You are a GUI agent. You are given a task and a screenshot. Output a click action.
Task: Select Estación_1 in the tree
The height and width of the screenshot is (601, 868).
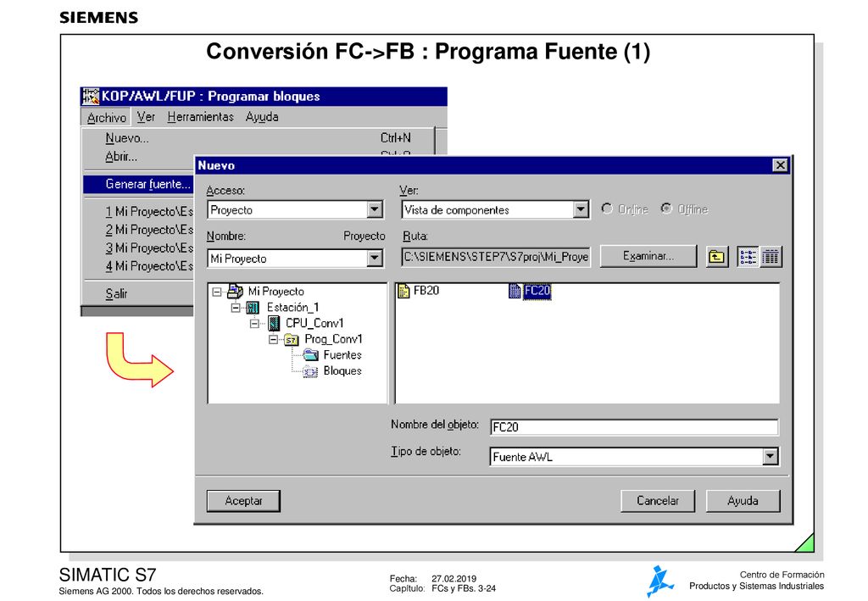(292, 307)
